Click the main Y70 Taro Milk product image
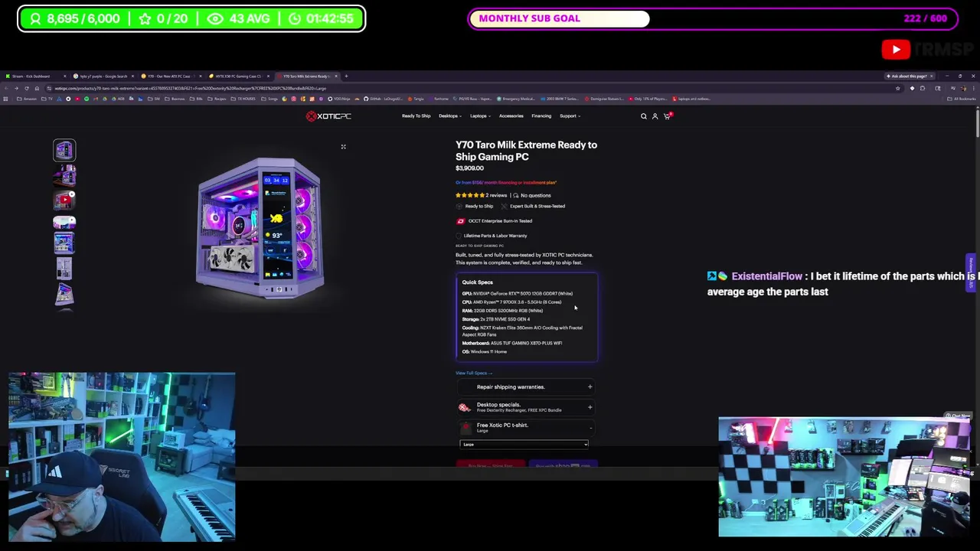The height and width of the screenshot is (551, 980). point(260,227)
